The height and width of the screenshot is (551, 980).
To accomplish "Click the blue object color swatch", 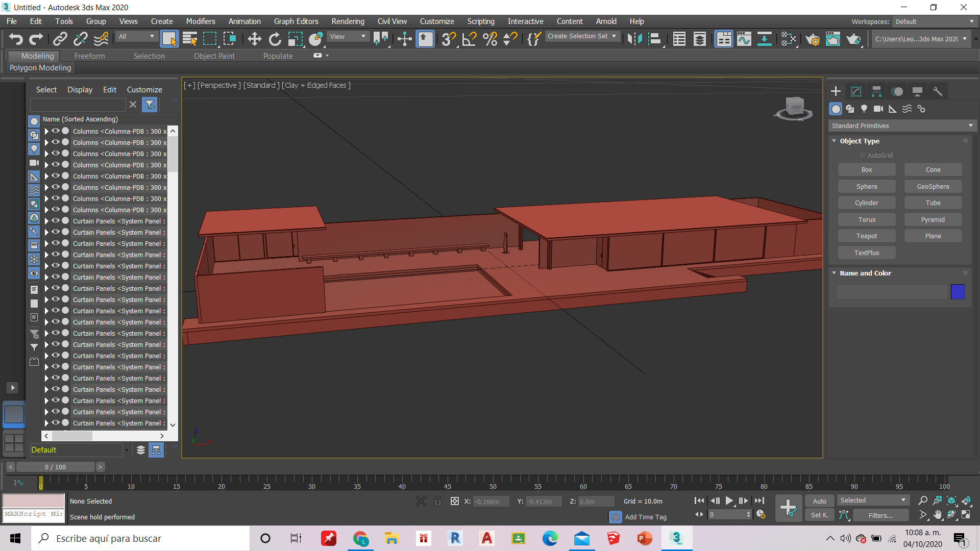I will point(958,292).
